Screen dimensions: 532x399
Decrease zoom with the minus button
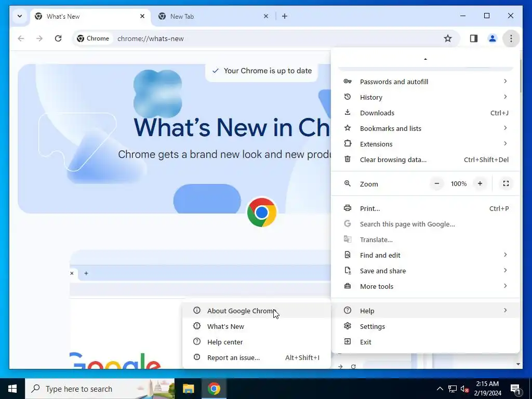click(436, 183)
